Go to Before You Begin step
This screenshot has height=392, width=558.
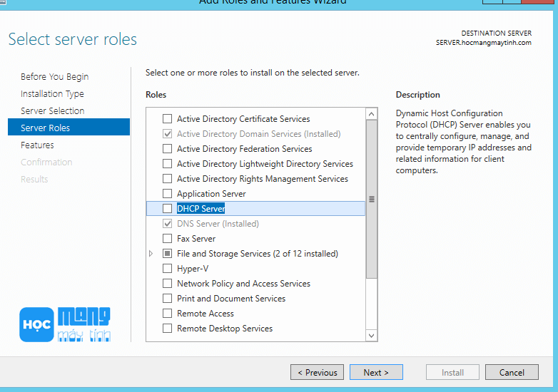click(54, 77)
